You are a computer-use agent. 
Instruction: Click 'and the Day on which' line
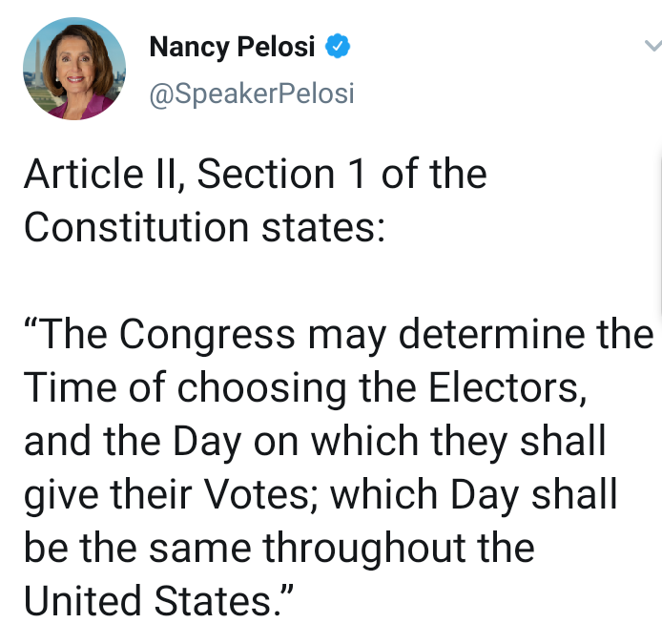coord(315,442)
